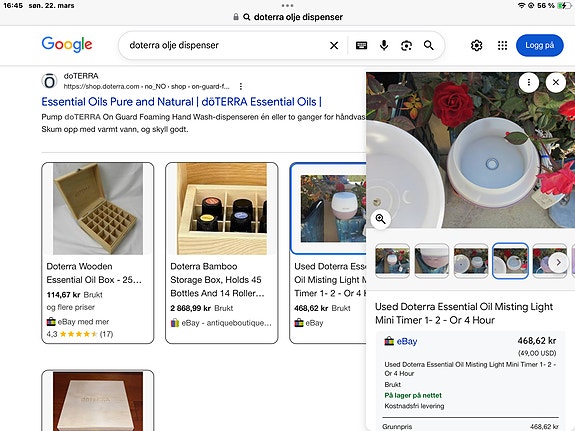Clear the search field with the X icon
The height and width of the screenshot is (431, 575).
[x=334, y=45]
